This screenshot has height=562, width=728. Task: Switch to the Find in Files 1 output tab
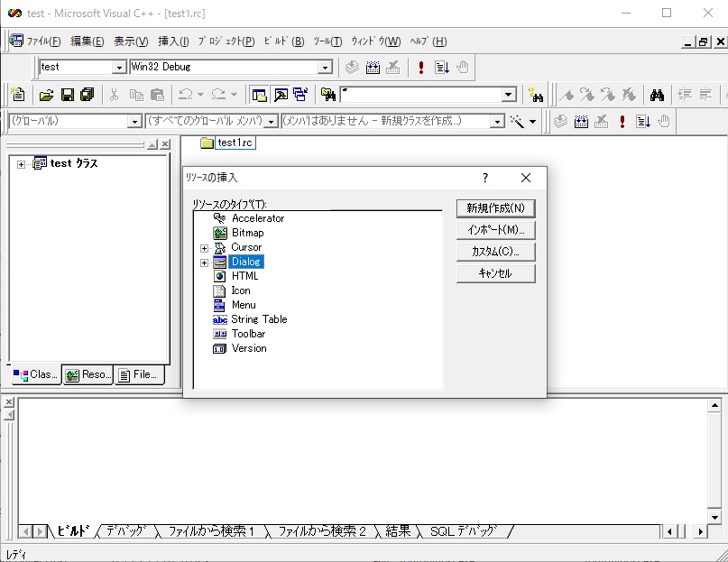tap(211, 531)
